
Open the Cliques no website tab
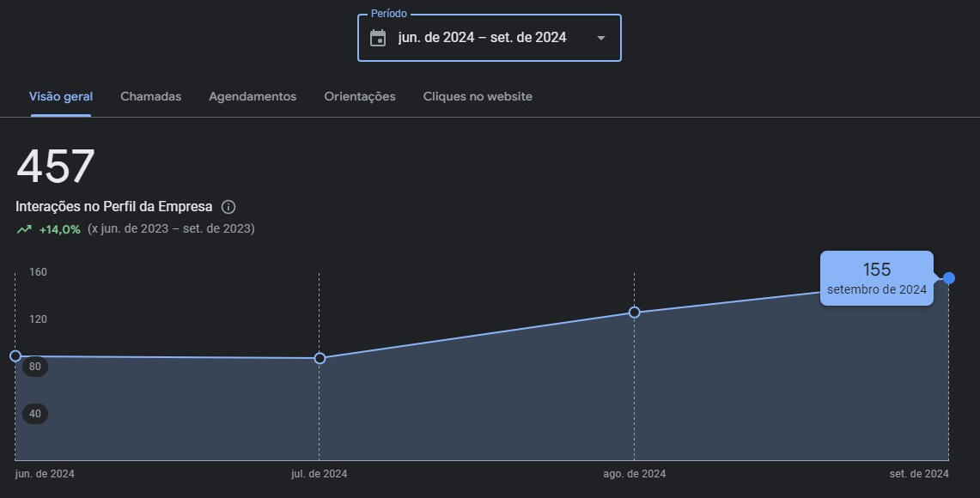click(478, 97)
